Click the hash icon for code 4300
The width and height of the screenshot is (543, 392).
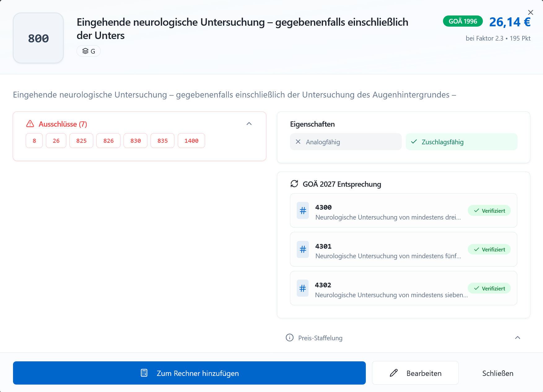303,211
